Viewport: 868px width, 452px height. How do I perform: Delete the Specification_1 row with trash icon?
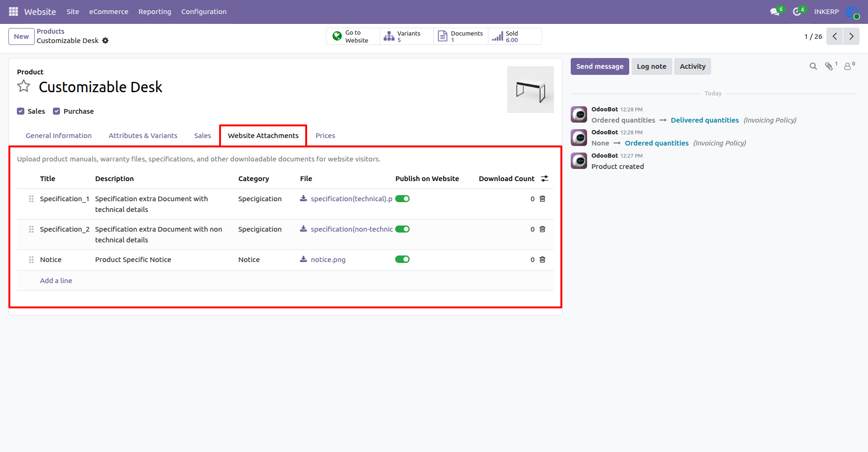[x=543, y=199]
